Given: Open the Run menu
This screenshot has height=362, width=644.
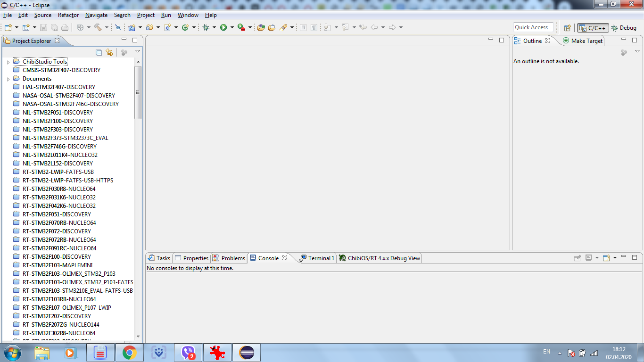Looking at the screenshot, I should click(x=166, y=15).
